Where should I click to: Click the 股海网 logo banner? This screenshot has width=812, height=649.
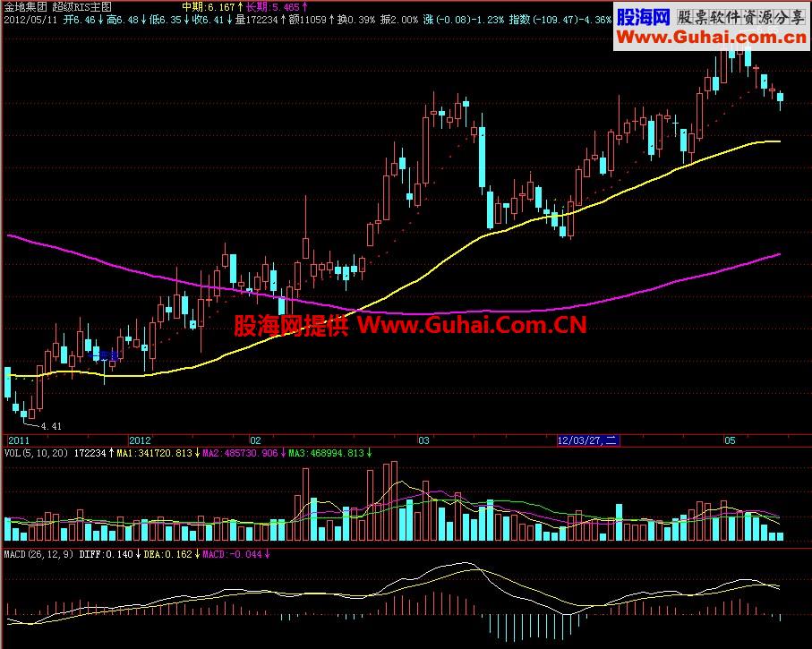(712, 27)
